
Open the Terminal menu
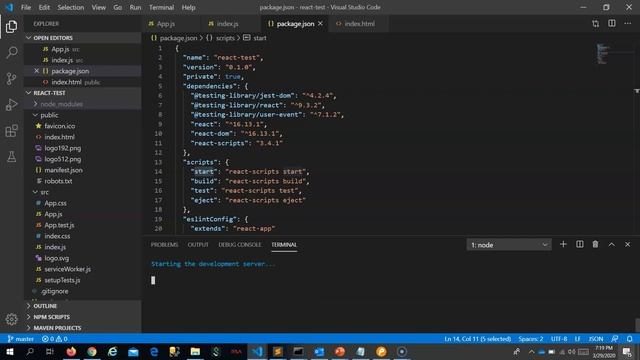pos(161,7)
